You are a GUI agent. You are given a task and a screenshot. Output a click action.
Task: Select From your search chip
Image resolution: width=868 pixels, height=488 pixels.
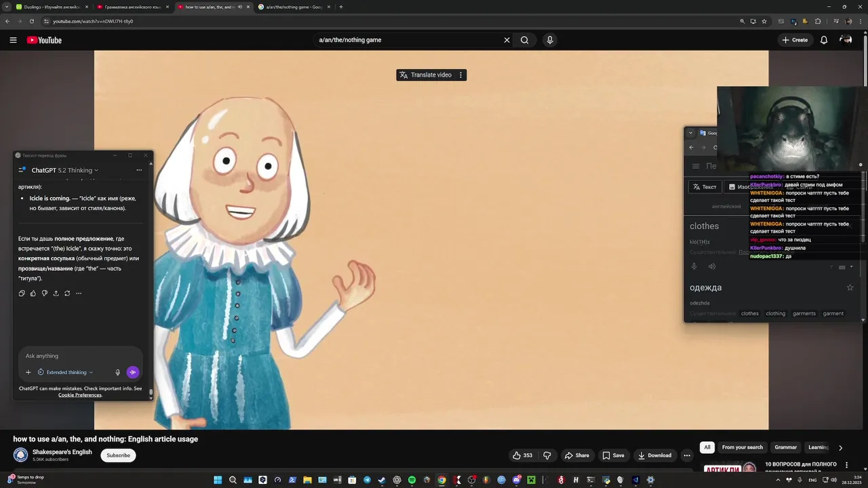743,447
